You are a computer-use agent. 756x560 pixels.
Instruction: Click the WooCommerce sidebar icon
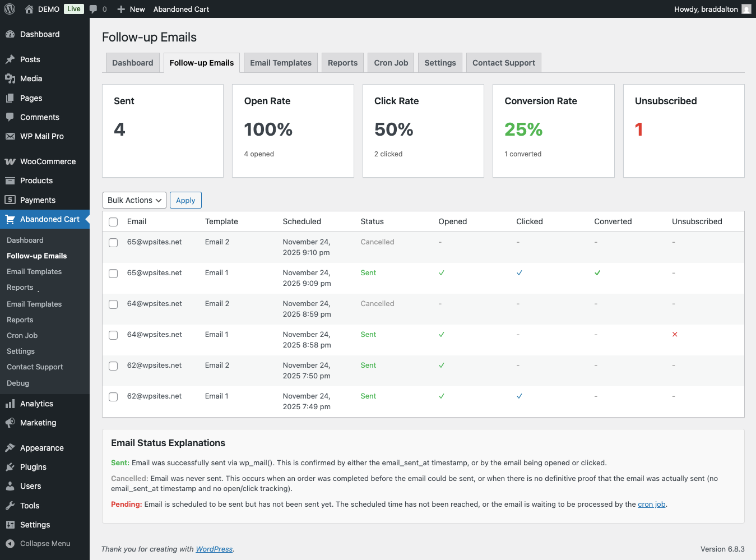[10, 161]
